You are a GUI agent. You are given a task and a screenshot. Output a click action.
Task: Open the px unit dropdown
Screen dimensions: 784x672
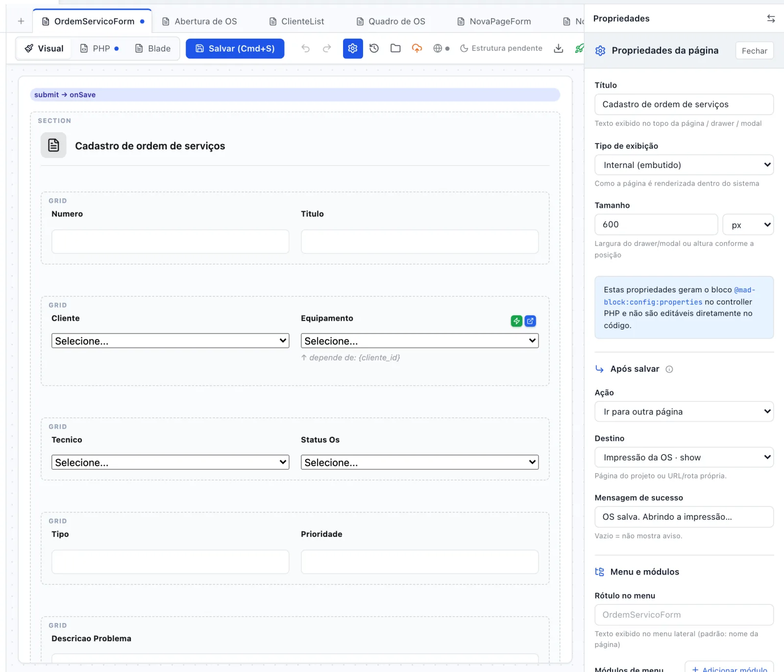(748, 225)
